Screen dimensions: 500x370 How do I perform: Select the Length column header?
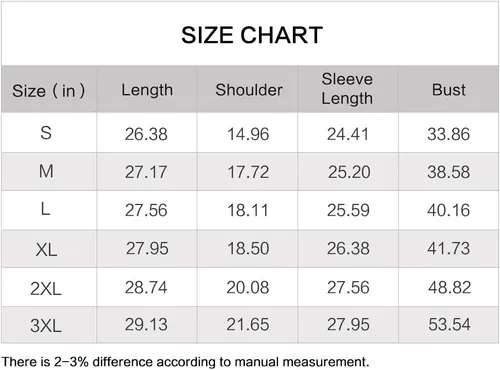(x=147, y=90)
